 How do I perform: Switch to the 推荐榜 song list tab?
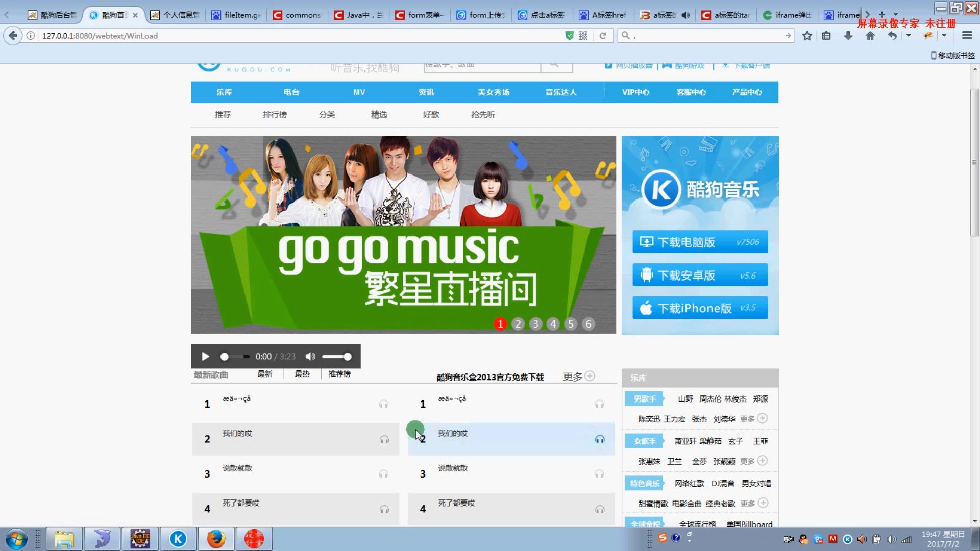pyautogui.click(x=339, y=374)
